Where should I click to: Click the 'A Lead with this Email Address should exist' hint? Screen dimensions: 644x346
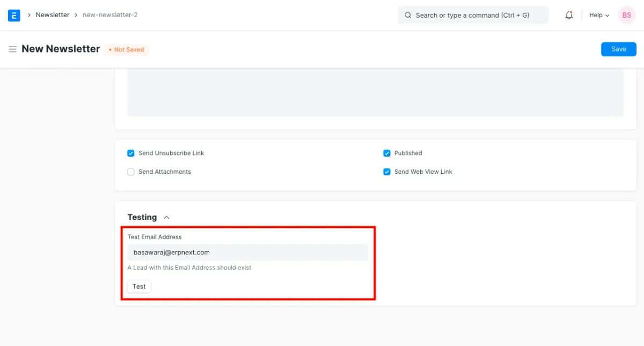189,268
